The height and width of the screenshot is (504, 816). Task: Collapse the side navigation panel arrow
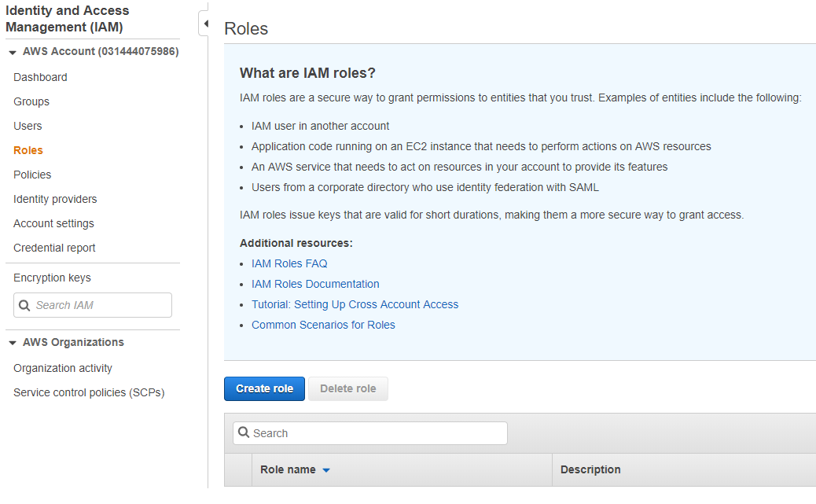click(204, 24)
